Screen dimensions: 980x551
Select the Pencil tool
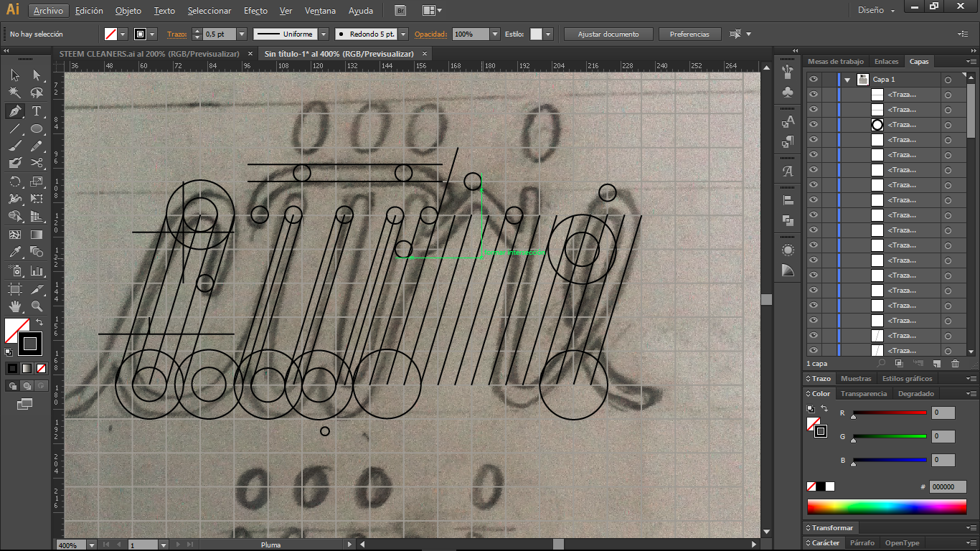37,146
